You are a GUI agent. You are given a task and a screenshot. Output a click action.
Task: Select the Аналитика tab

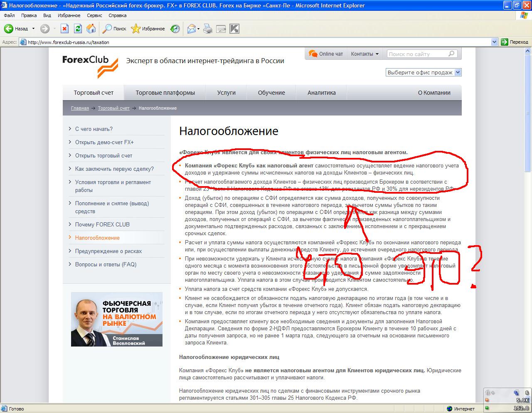click(x=321, y=93)
